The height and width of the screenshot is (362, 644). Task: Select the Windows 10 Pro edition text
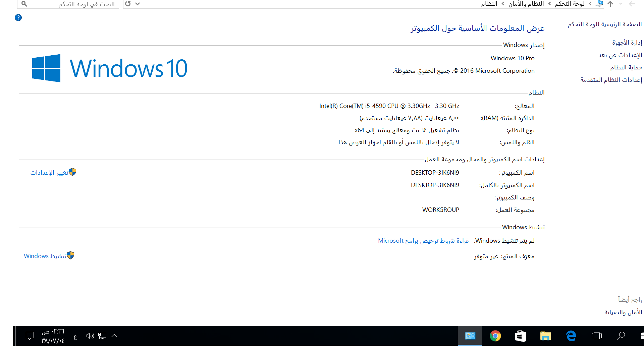(513, 58)
